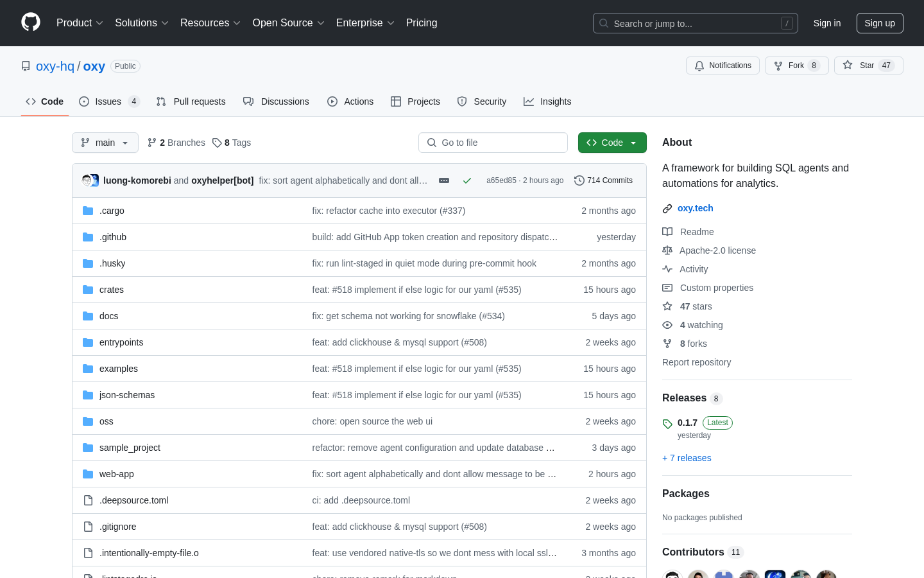
Task: Click the green check status icon
Action: tap(467, 180)
